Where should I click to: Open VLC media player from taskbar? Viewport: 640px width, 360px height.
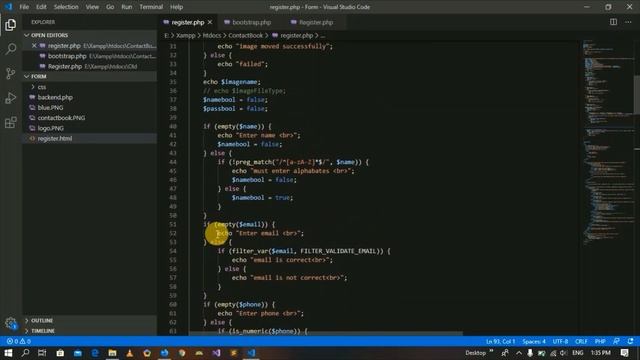click(x=130, y=353)
